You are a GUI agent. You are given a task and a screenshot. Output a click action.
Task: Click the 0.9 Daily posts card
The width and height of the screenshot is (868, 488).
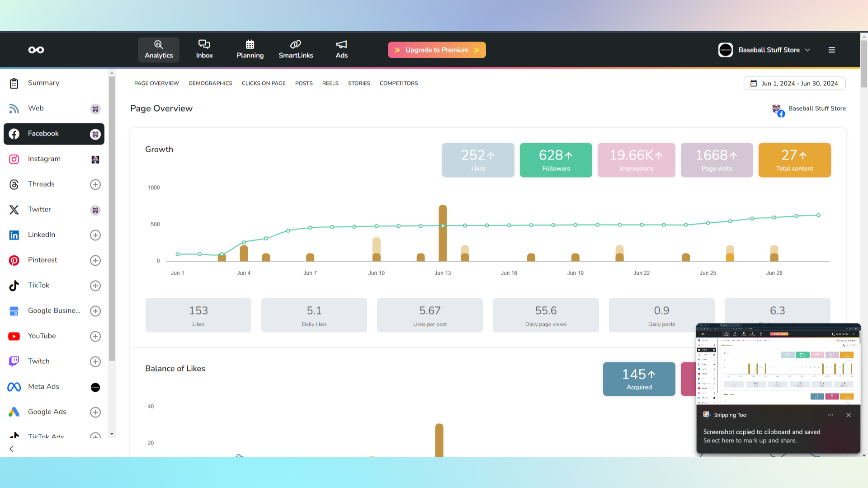tap(661, 315)
